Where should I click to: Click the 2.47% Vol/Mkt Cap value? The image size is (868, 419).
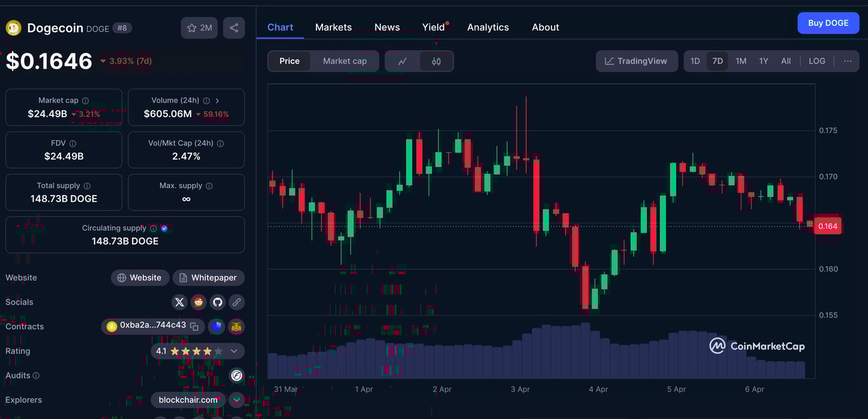[186, 156]
